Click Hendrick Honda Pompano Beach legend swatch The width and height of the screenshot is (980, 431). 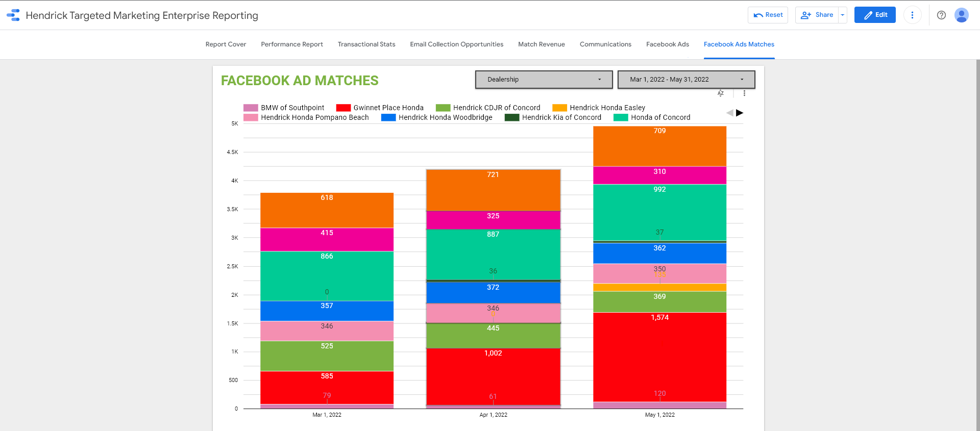[x=251, y=117]
